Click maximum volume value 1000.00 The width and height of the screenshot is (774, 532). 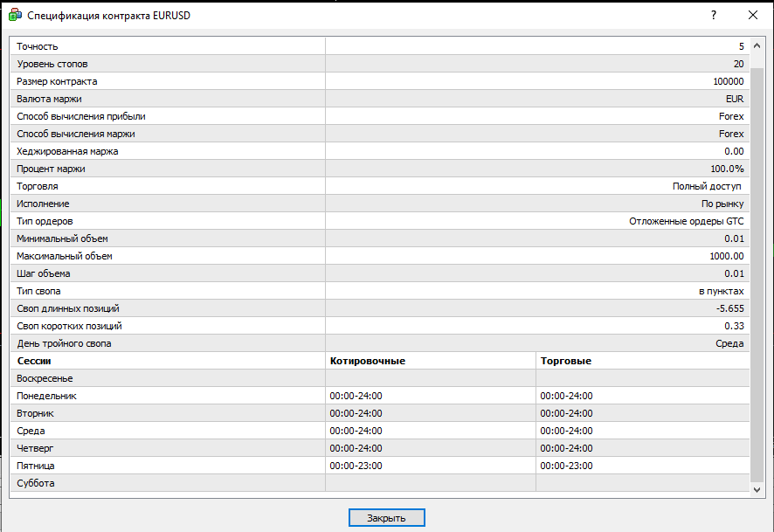pyautogui.click(x=727, y=256)
